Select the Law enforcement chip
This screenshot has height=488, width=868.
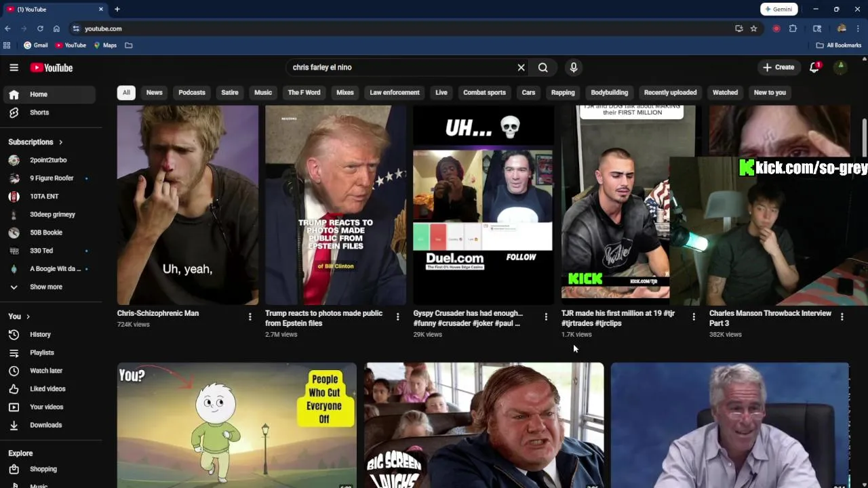pos(395,92)
